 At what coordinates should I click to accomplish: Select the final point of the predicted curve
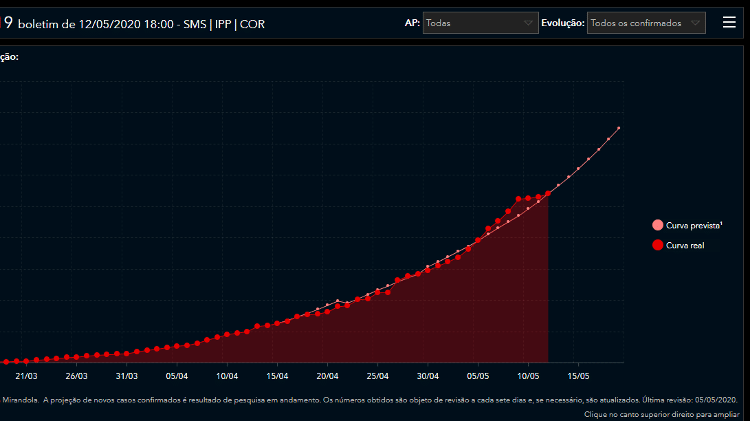click(x=619, y=128)
